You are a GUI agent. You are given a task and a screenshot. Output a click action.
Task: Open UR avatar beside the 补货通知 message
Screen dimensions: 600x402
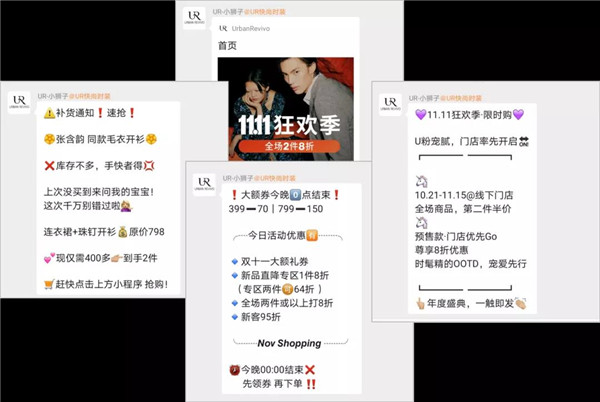tap(19, 103)
